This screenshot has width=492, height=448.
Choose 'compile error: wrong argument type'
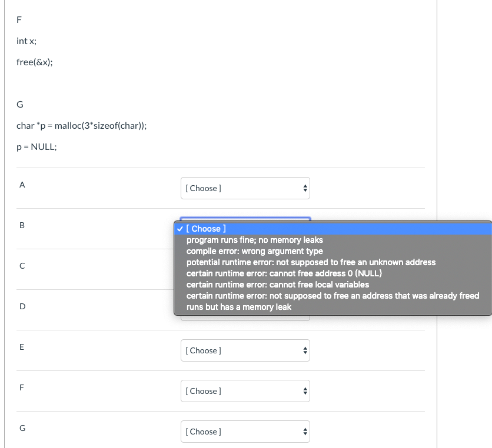coord(333,251)
